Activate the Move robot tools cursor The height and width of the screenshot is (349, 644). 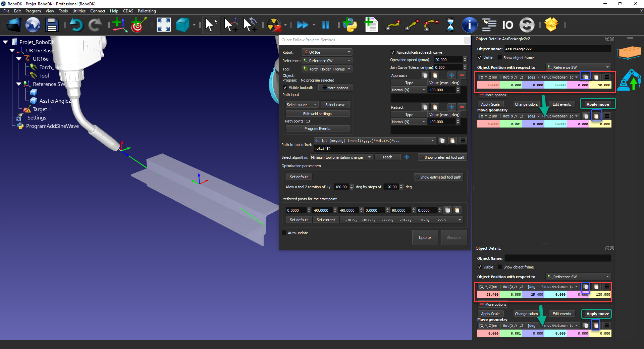click(x=250, y=25)
